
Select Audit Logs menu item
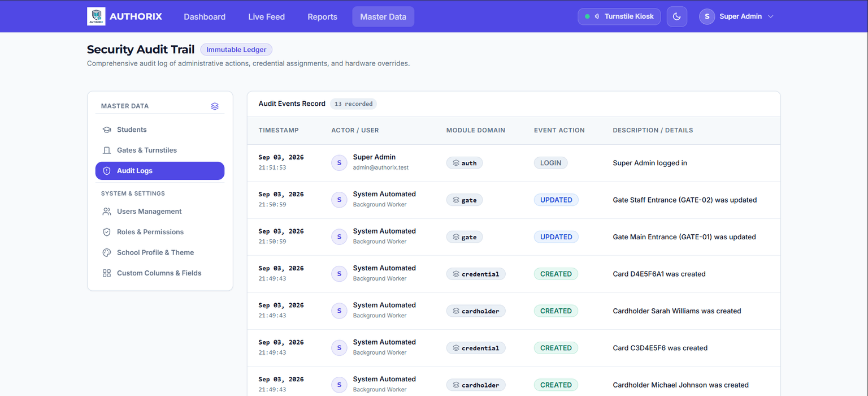click(160, 171)
